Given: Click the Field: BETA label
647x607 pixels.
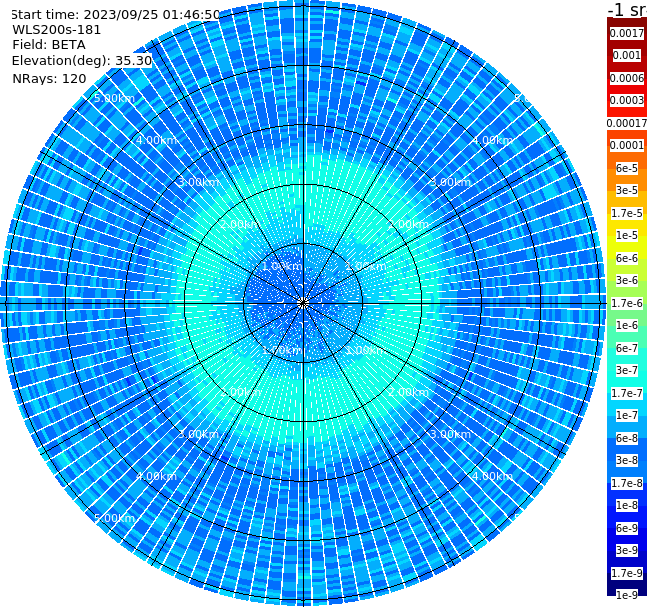Looking at the screenshot, I should pyautogui.click(x=49, y=45).
